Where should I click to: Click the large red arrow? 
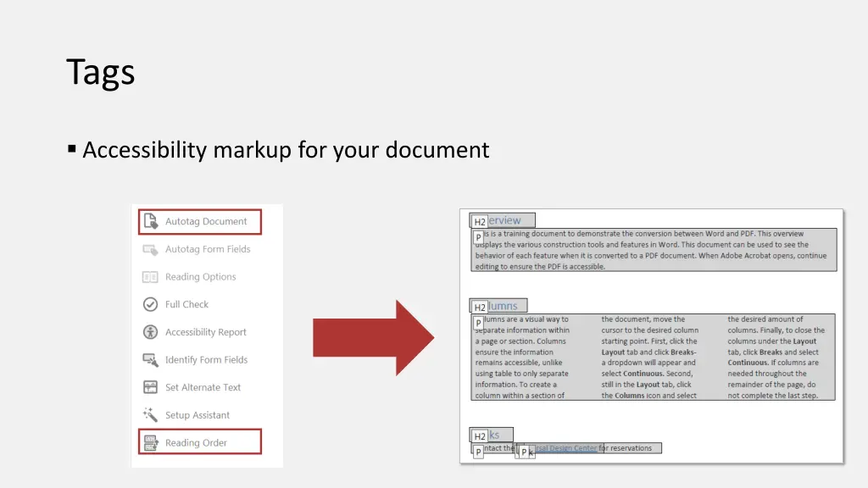[373, 337]
